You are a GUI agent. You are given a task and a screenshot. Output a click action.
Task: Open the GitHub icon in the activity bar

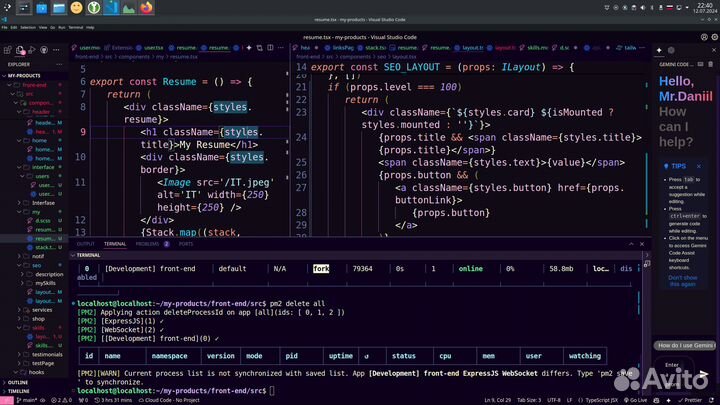click(x=44, y=50)
